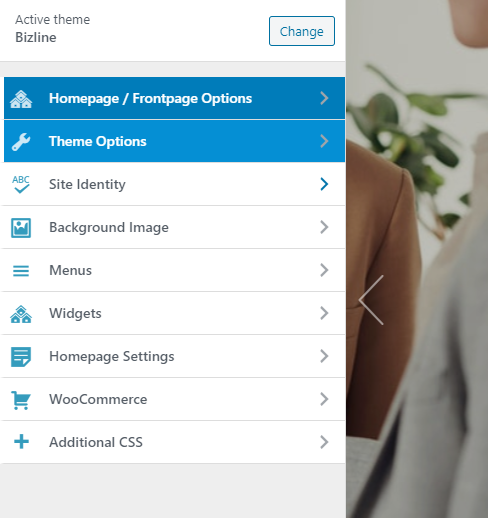488x518 pixels.
Task: Expand Theme Options using its arrow
Action: pyautogui.click(x=324, y=141)
